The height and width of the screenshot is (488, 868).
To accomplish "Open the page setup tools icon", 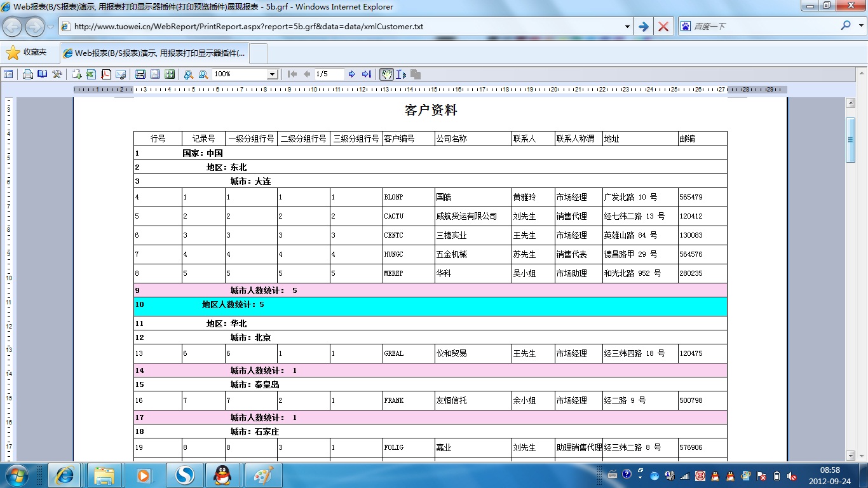I will [57, 74].
